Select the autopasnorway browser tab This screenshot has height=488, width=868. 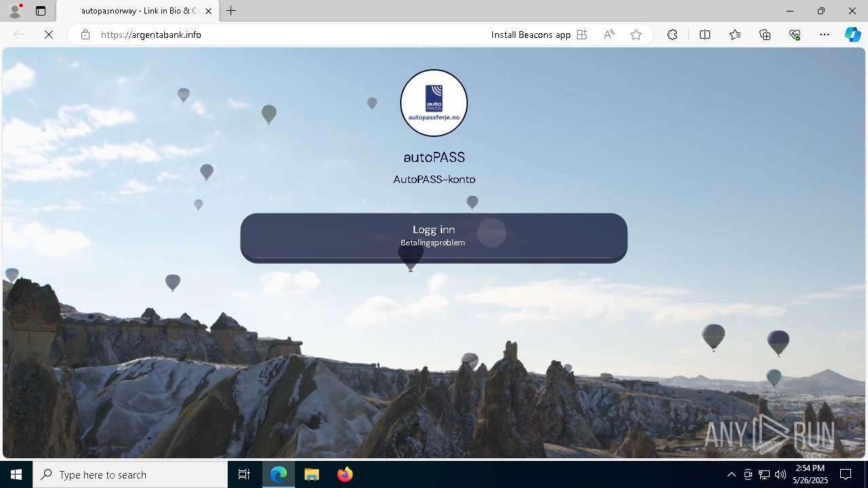point(138,11)
